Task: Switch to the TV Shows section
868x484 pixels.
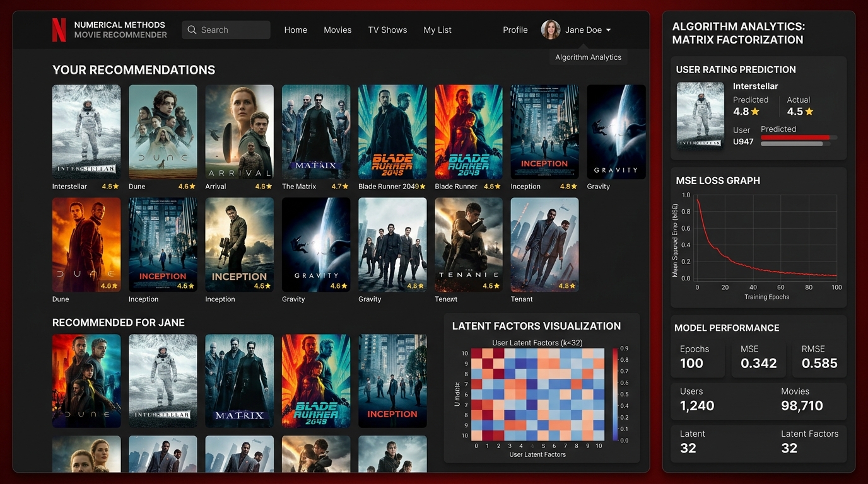Action: click(387, 30)
